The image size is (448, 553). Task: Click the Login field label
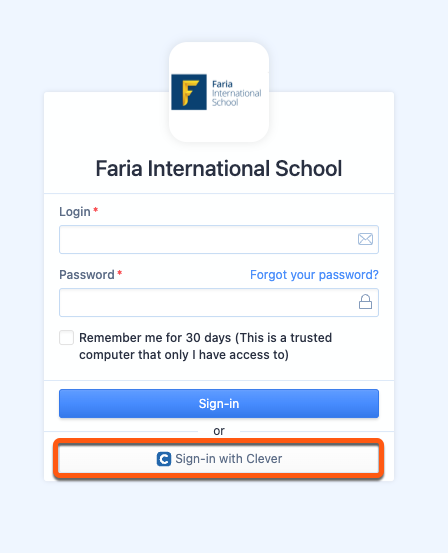[75, 212]
